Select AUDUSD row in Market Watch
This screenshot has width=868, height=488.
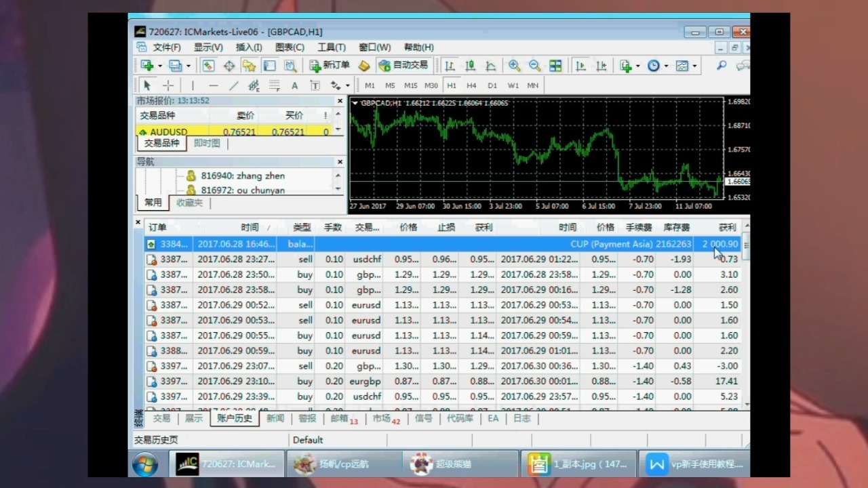234,132
